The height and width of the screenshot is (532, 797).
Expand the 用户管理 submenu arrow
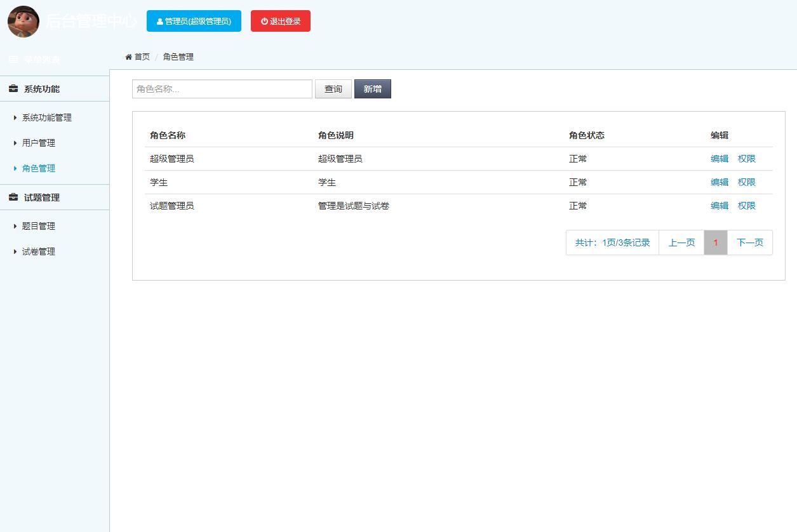tap(15, 143)
